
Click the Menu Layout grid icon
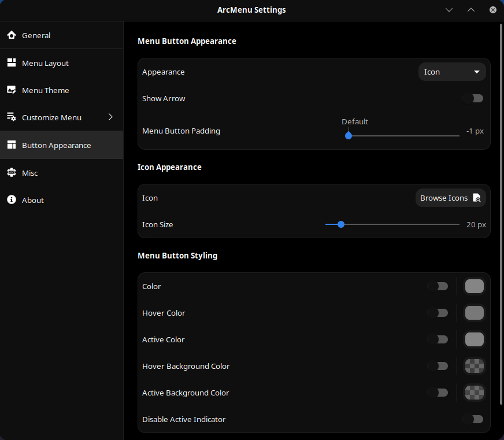click(12, 62)
